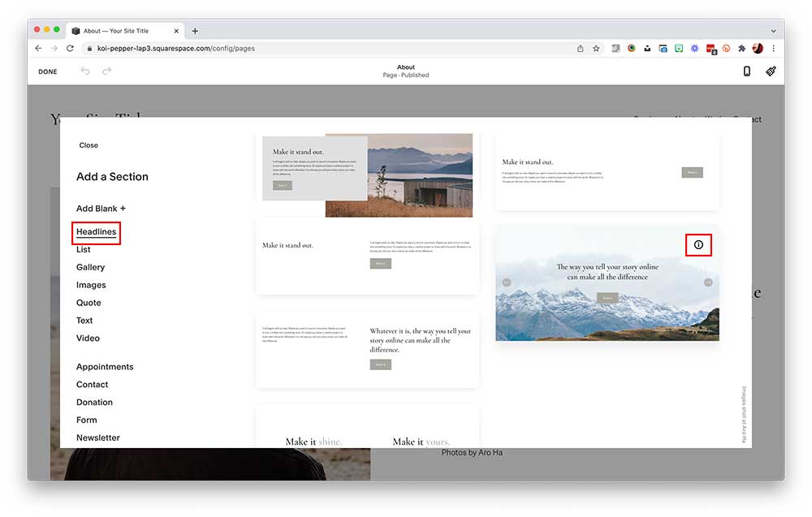Open the Chrome profile avatar

(758, 48)
